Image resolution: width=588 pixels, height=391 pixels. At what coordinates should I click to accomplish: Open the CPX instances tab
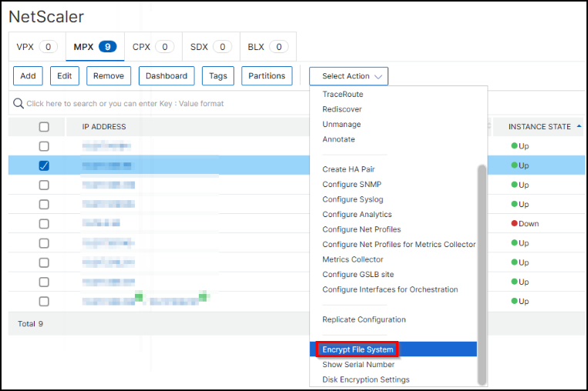[153, 47]
